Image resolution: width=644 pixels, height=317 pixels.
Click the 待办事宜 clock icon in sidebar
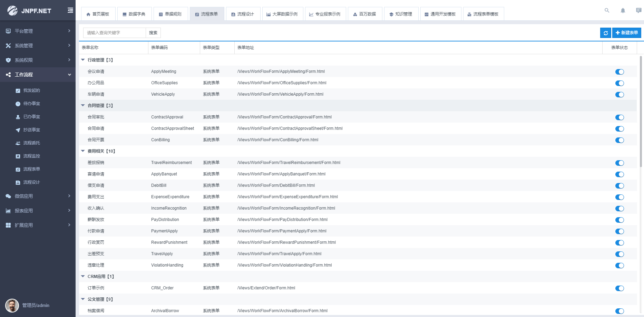(x=18, y=104)
